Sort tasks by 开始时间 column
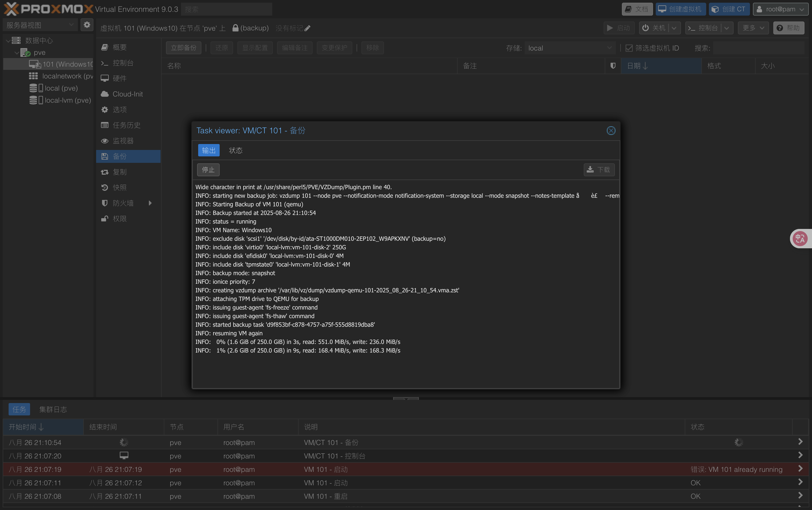Image resolution: width=812 pixels, height=510 pixels. 43,427
